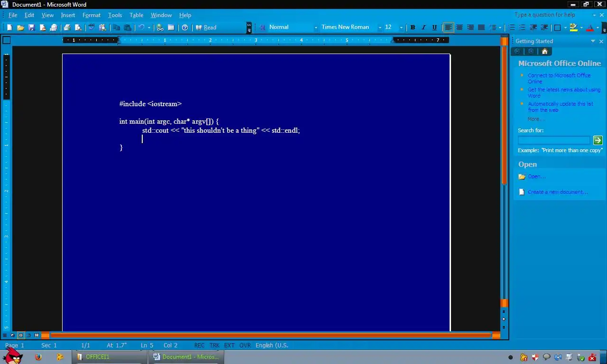Click the numbered list icon
The width and height of the screenshot is (607, 364).
click(512, 27)
